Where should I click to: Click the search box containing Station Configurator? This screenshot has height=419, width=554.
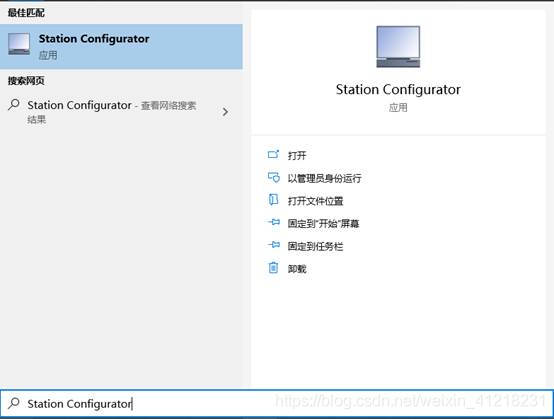point(277,403)
